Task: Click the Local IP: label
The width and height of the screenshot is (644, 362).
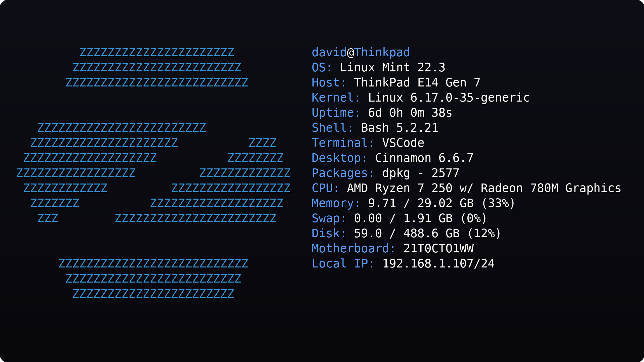Action: pyautogui.click(x=343, y=264)
